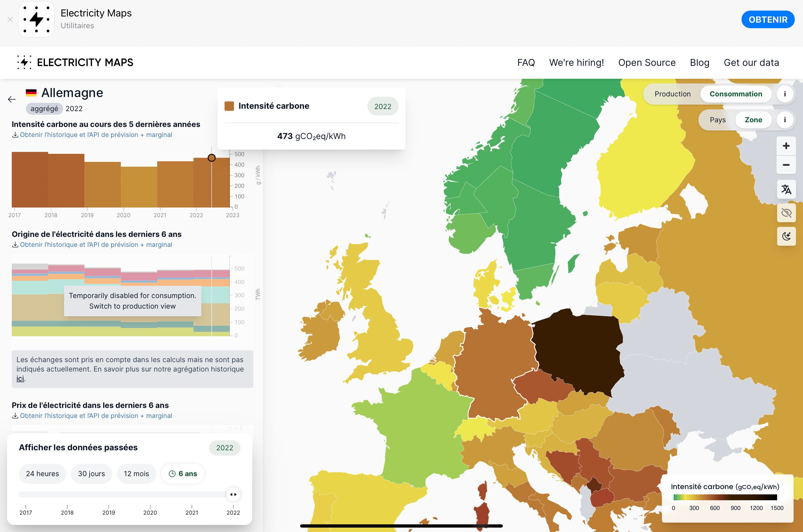Image resolution: width=803 pixels, height=532 pixels.
Task: Toggle color-blind mode eye icon
Action: 786,213
